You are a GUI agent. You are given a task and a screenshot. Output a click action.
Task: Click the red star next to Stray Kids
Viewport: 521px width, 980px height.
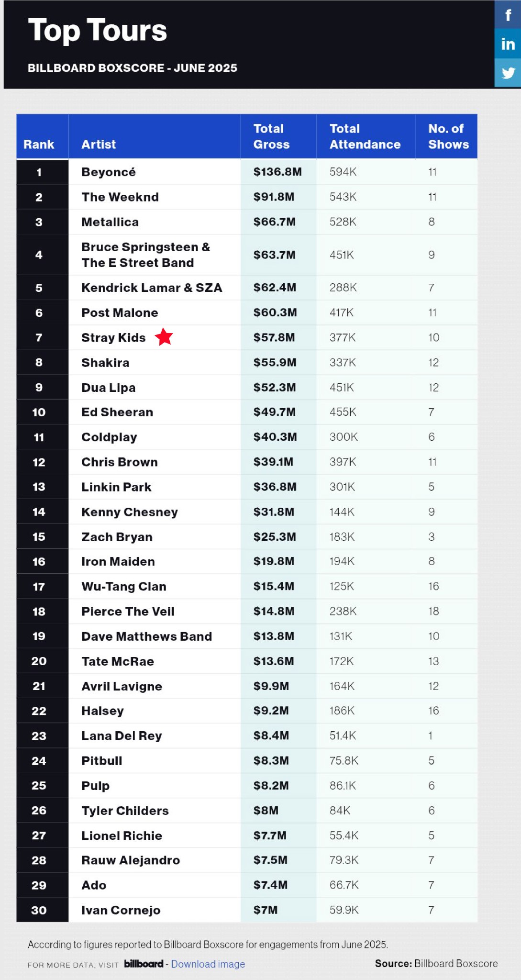164,337
